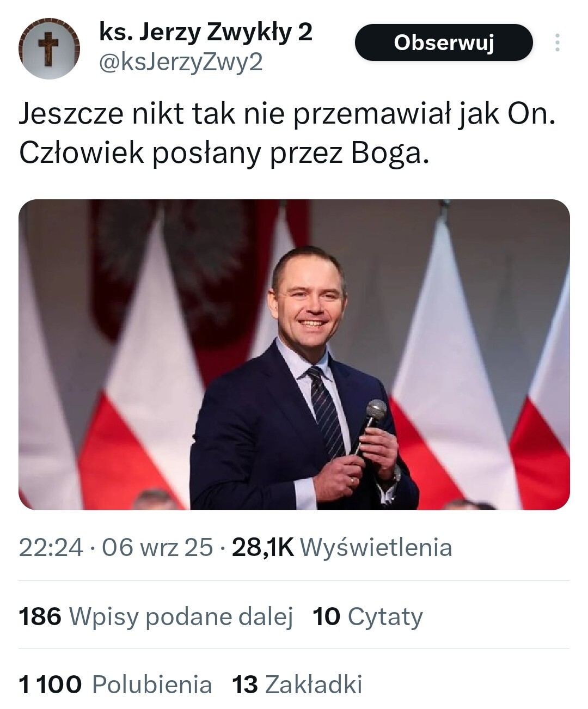Image resolution: width=588 pixels, height=709 pixels.
Task: Click the display name ks. Jerzy Zwykły 2
Action: click(205, 33)
